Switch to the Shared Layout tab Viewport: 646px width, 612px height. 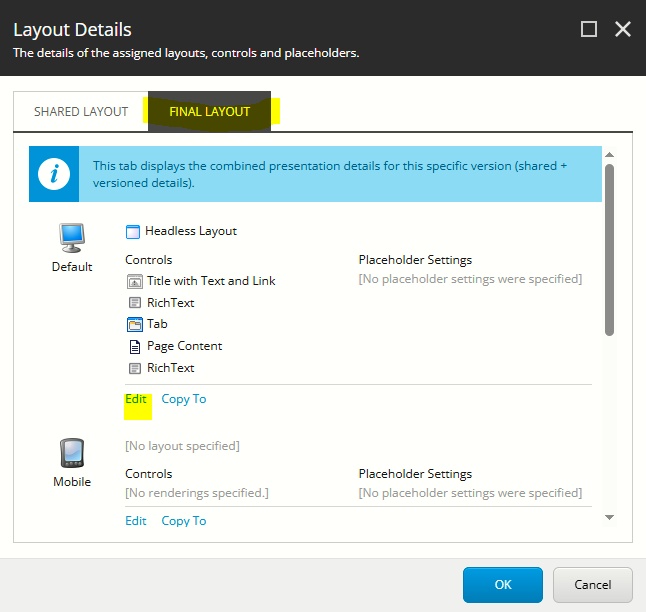click(x=81, y=112)
